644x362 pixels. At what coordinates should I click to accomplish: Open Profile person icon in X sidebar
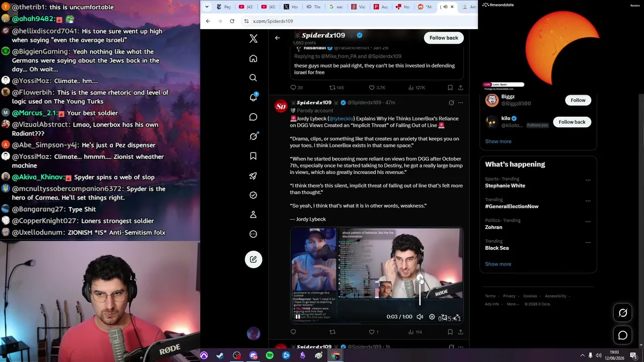point(253,215)
